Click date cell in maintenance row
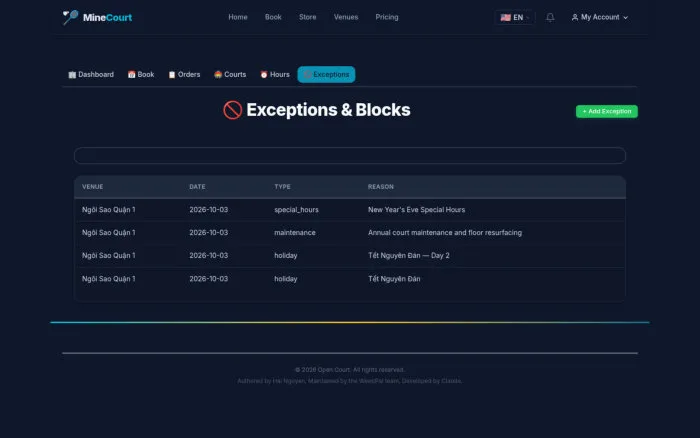Viewport: 700px width, 438px height. pyautogui.click(x=208, y=233)
